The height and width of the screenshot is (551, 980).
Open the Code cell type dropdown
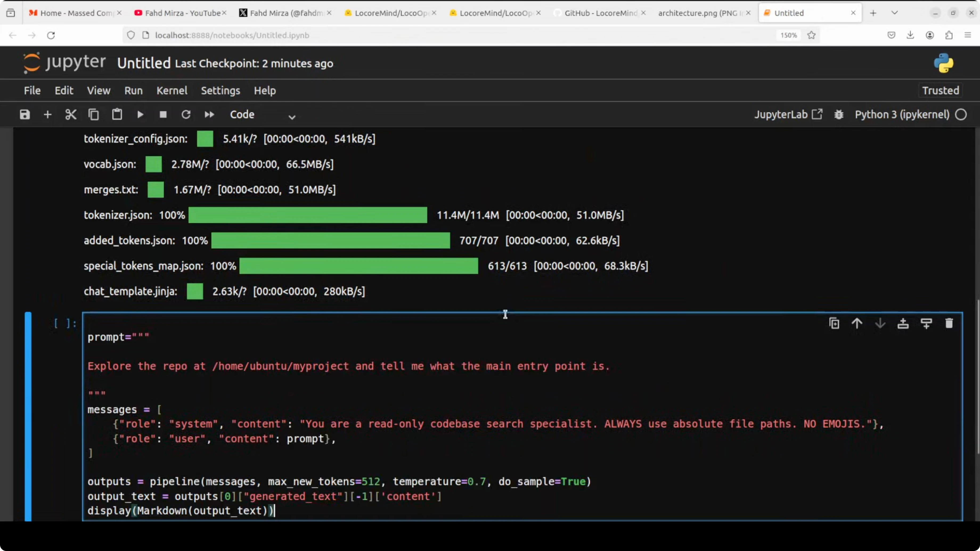point(263,115)
